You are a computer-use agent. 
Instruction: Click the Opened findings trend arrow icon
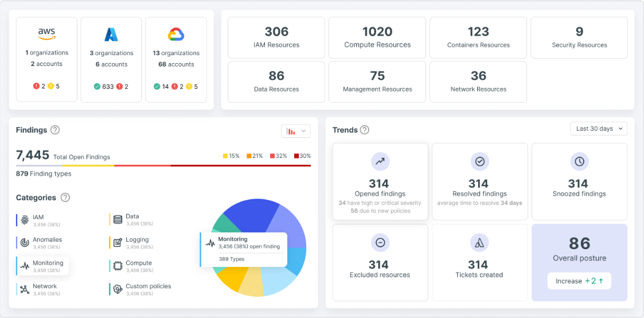point(380,162)
